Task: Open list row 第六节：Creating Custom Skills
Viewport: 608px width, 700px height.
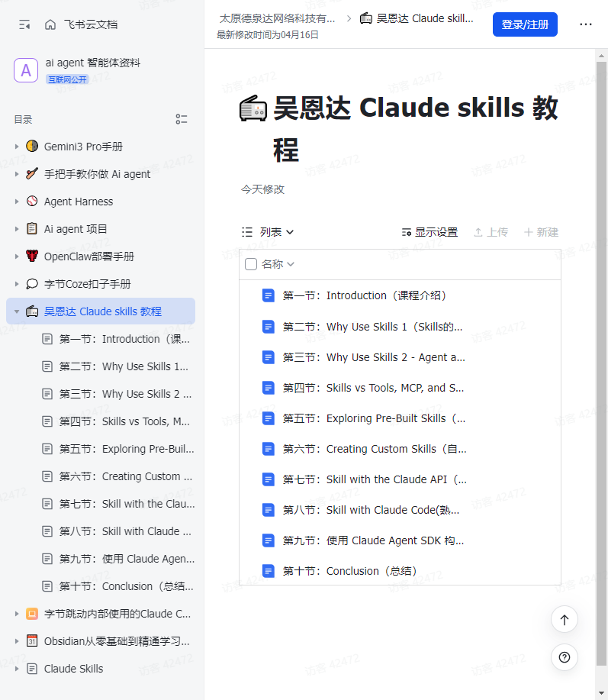Action: click(x=401, y=449)
